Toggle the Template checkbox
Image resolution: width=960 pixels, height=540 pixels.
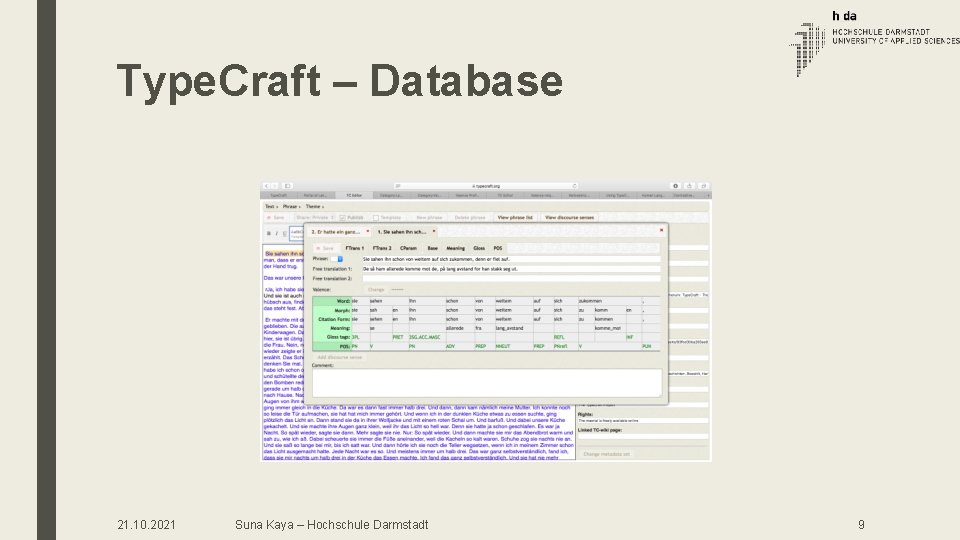[x=376, y=218]
